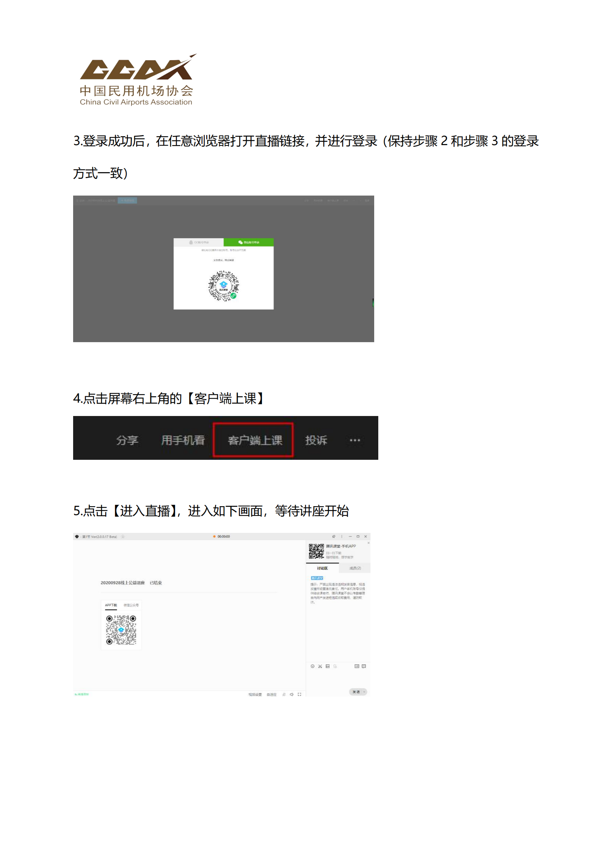
Task: Click the 客户端上课 button in the dark toolbar
Action: (253, 440)
